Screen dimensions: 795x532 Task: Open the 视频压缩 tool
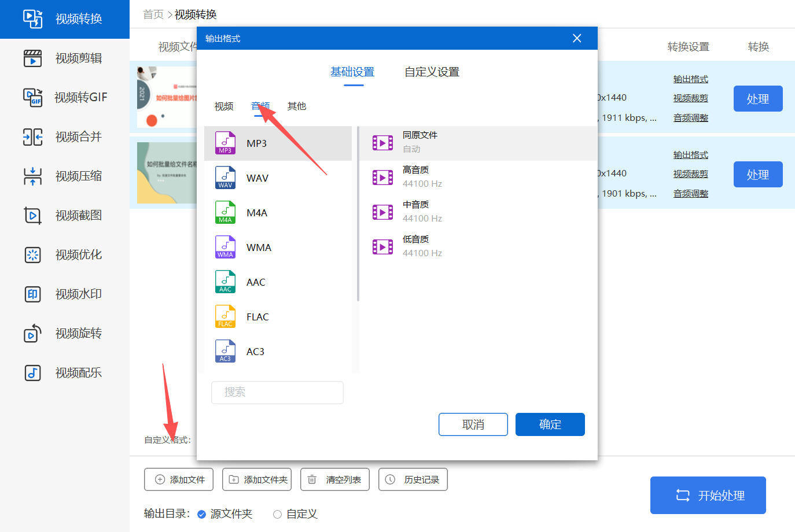[65, 176]
